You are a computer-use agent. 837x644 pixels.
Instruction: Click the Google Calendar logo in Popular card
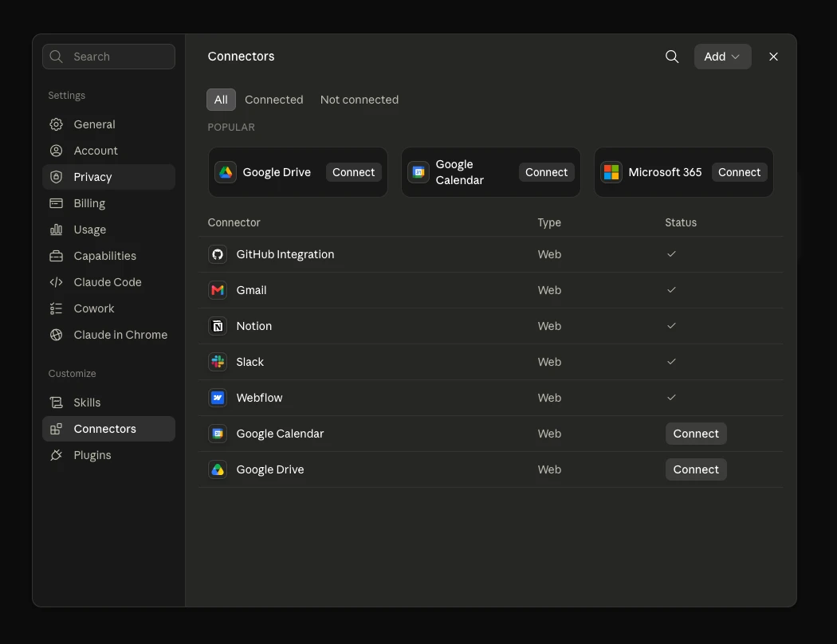click(x=418, y=172)
